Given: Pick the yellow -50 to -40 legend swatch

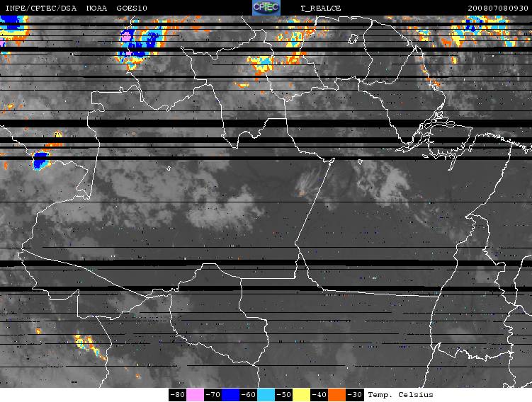Looking at the screenshot, I should coord(301,395).
